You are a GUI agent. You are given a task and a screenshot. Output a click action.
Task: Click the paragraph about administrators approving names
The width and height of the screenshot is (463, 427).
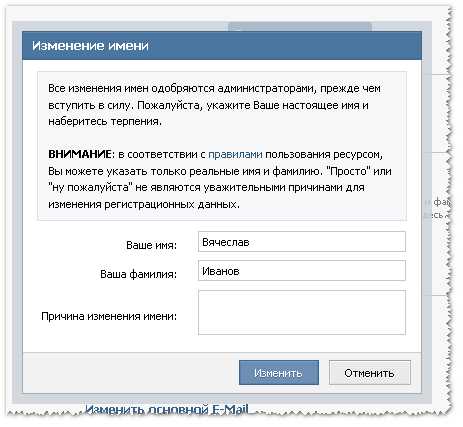[214, 105]
